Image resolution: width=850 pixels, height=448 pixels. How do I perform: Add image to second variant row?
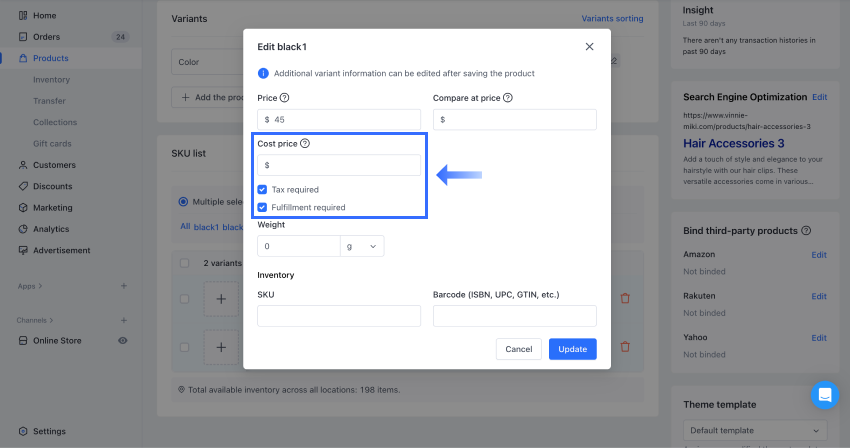[221, 347]
